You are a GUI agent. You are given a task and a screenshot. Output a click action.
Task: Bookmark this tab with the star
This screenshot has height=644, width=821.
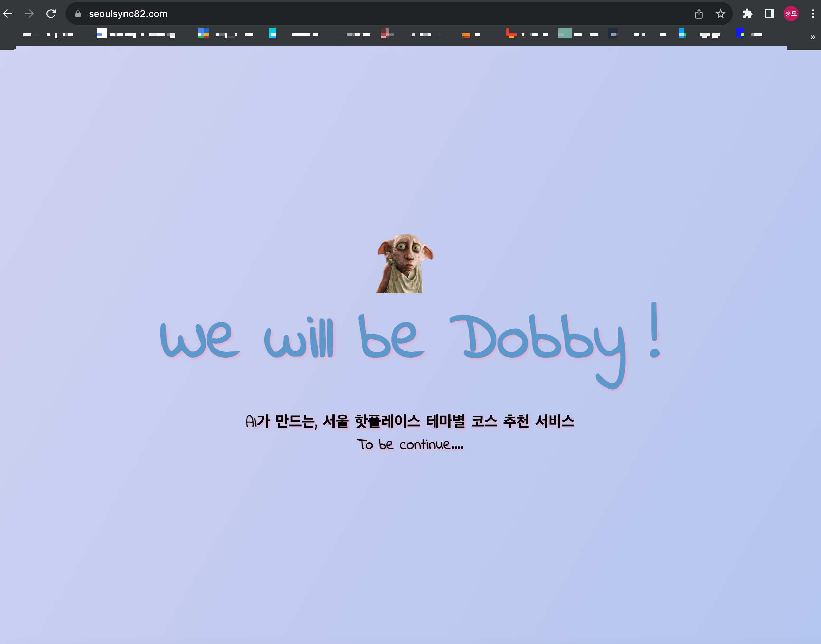tap(720, 14)
